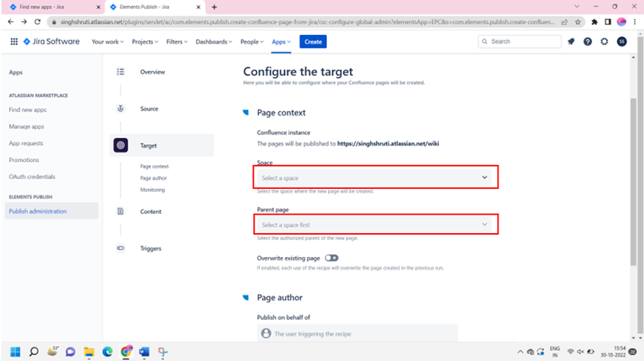Open Find new apps link
The width and height of the screenshot is (644, 361).
coord(28,110)
